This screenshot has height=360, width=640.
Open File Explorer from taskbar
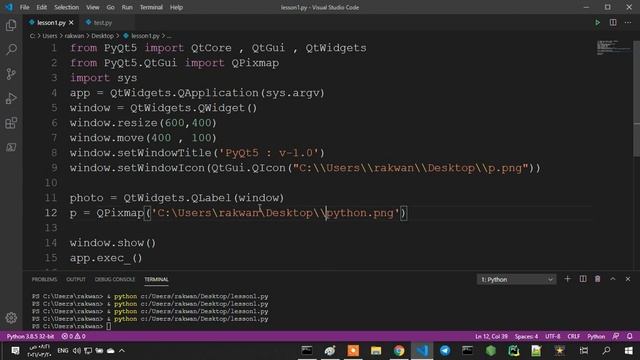tap(376, 351)
